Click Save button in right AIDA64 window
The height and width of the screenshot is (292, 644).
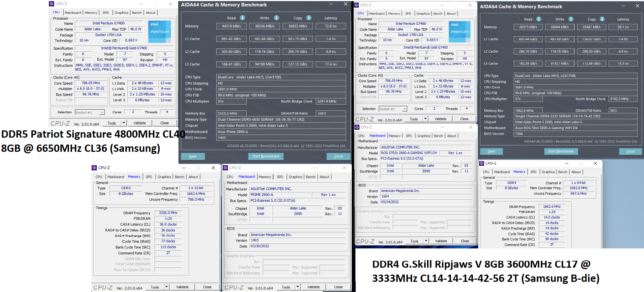pos(491,151)
